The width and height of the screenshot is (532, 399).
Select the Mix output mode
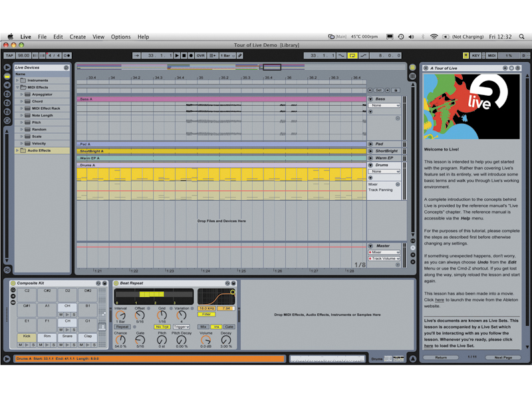[203, 327]
